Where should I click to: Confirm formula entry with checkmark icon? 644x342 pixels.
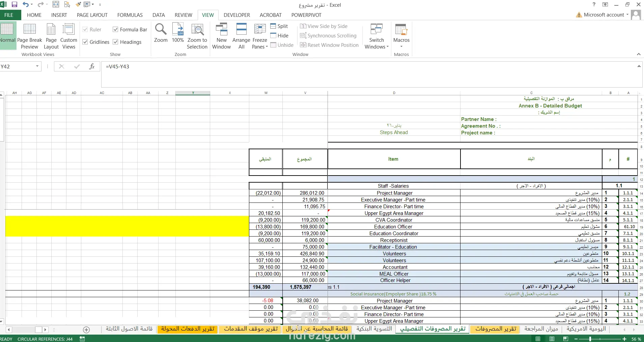coord(77,67)
